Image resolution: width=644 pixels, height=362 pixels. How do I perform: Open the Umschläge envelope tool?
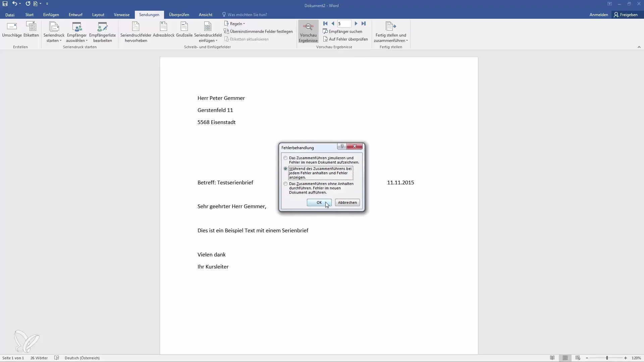pos(12,29)
